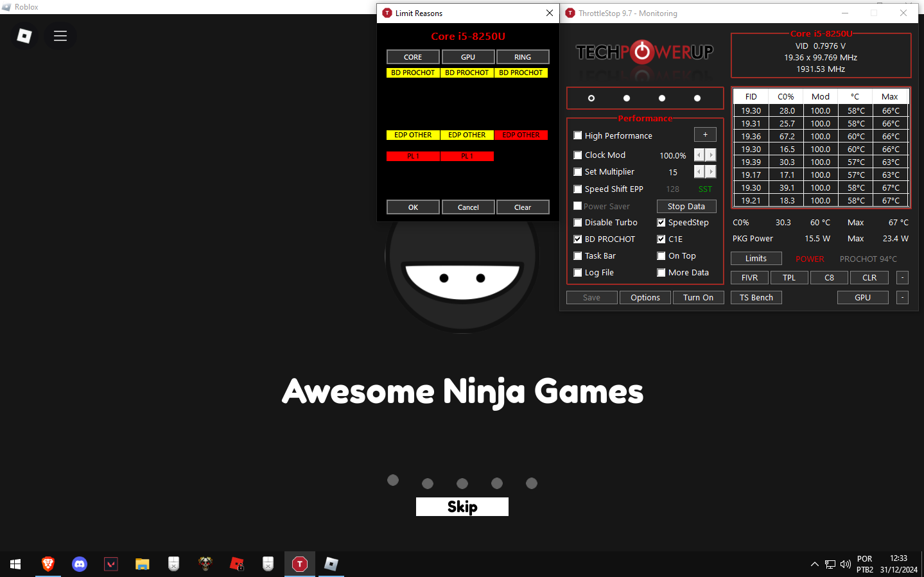The width and height of the screenshot is (924, 577).
Task: Open the TPL settings
Action: click(x=789, y=277)
